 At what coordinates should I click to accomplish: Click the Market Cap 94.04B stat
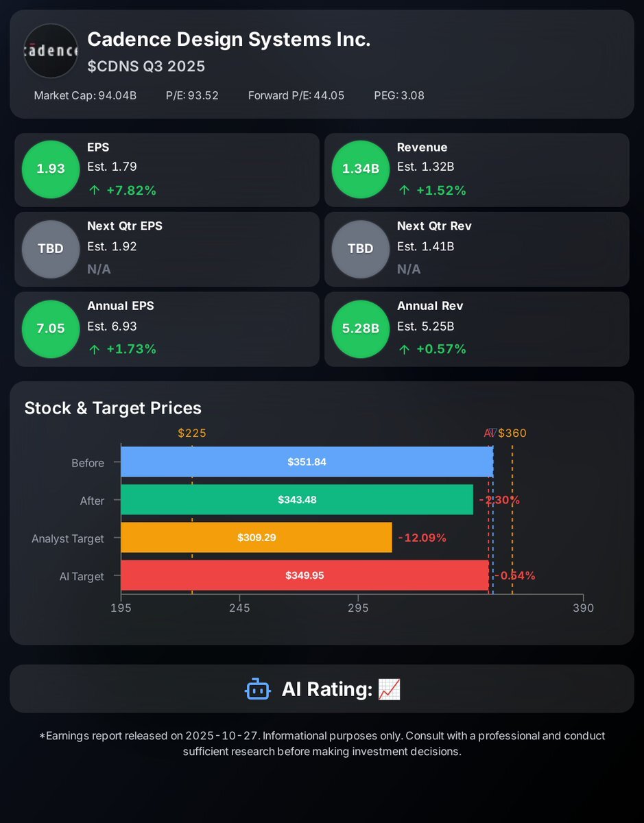pyautogui.click(x=85, y=95)
